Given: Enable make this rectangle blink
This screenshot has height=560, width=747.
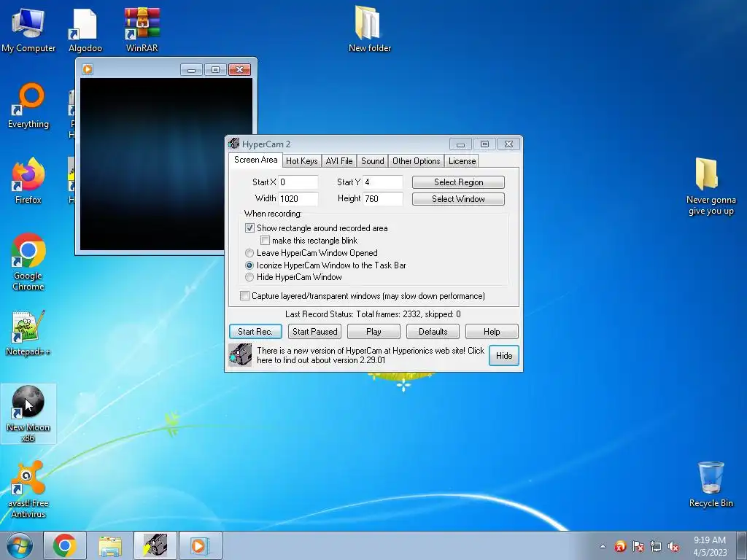Looking at the screenshot, I should tap(266, 241).
